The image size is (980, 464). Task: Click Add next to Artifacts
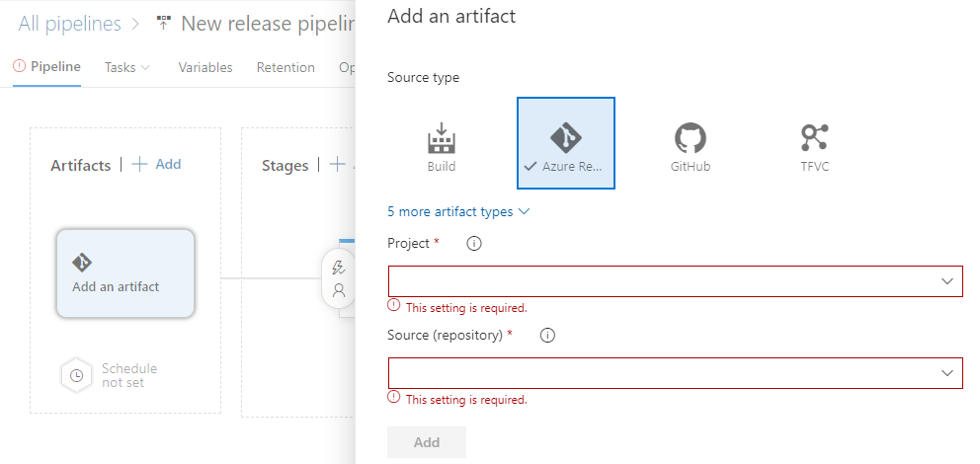pyautogui.click(x=157, y=164)
